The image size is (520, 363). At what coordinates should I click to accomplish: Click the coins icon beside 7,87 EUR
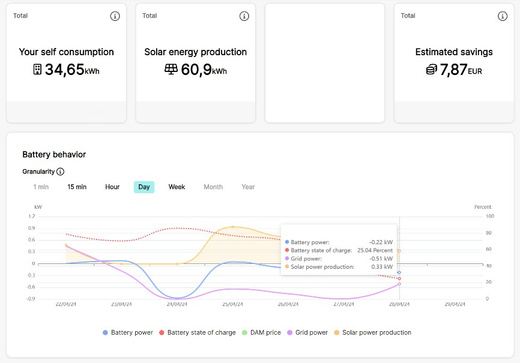pos(431,70)
